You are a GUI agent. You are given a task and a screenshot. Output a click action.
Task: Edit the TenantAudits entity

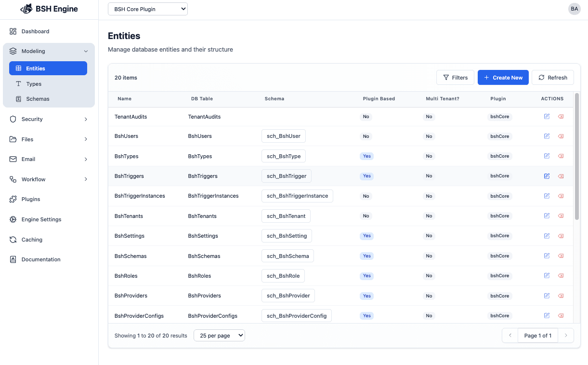[547, 117]
